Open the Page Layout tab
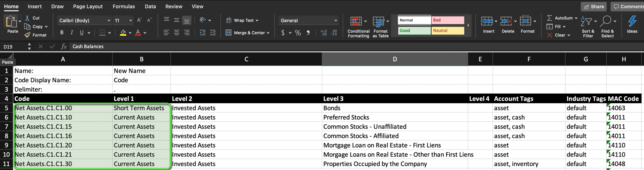Viewport: 644px width, 170px height. pos(88,7)
